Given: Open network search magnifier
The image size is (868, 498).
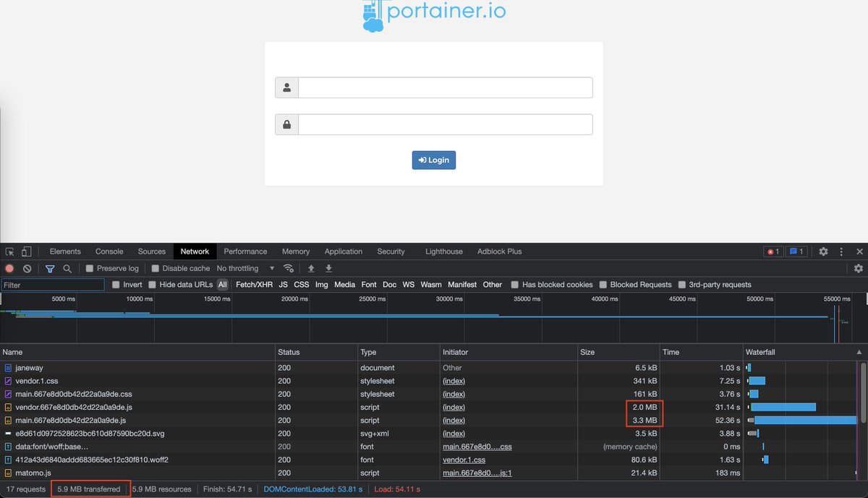Looking at the screenshot, I should [67, 268].
